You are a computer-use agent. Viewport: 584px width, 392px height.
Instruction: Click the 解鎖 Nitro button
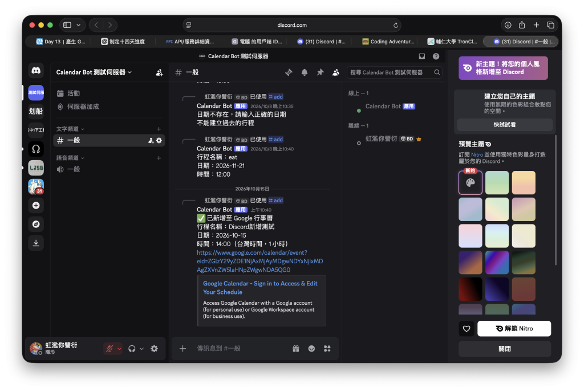point(514,328)
